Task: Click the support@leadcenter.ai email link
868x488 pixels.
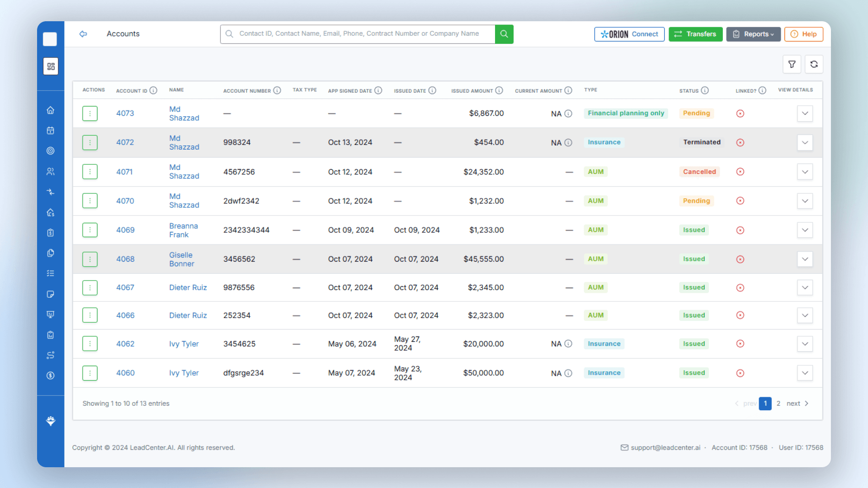Action: click(665, 448)
